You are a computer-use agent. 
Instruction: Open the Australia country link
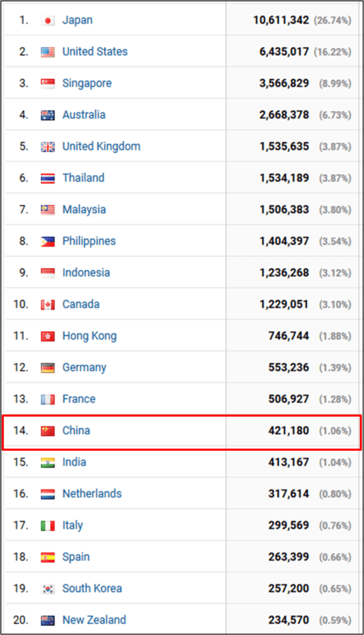pos(84,115)
